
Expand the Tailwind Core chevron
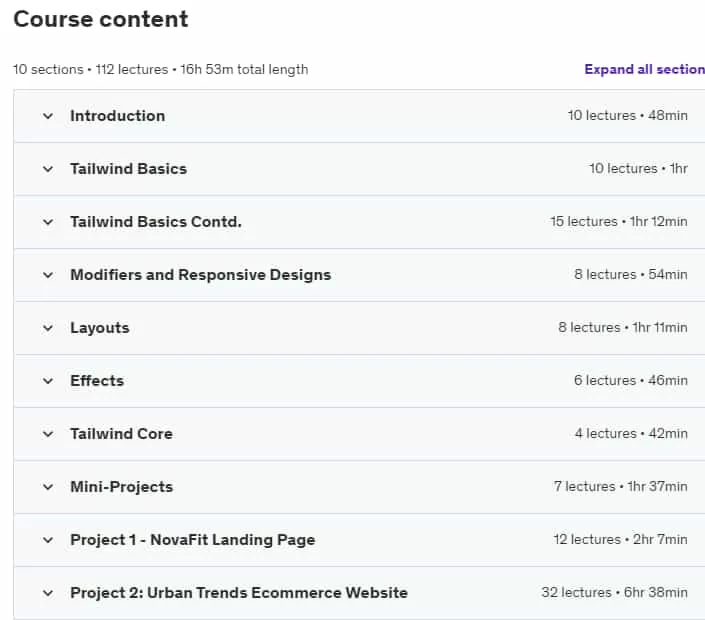48,434
